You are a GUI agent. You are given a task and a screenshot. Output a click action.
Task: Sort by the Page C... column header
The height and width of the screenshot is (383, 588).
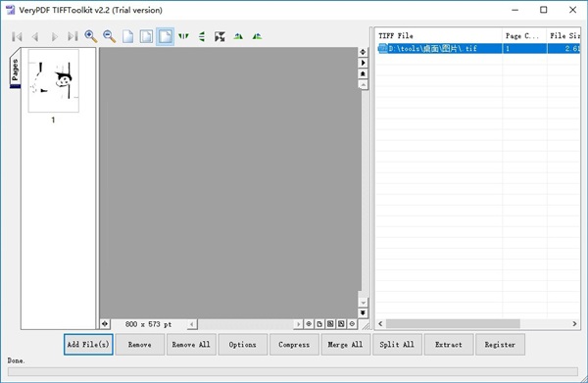524,35
